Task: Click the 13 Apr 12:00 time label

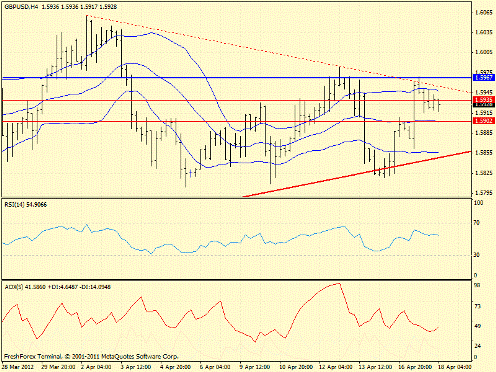Action: [x=375, y=367]
